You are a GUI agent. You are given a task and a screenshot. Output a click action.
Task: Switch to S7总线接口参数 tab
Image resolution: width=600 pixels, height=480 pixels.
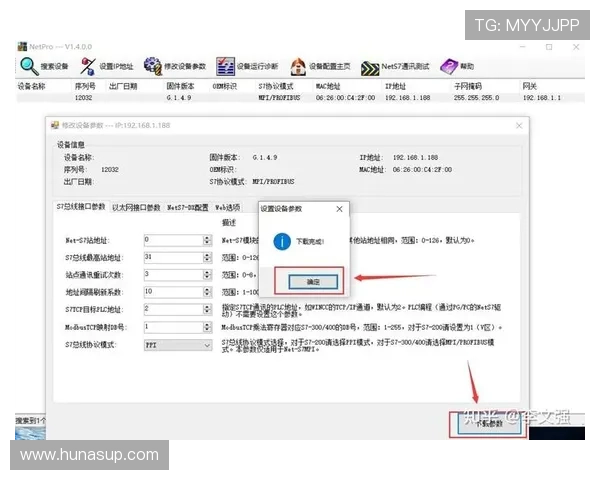click(x=81, y=207)
